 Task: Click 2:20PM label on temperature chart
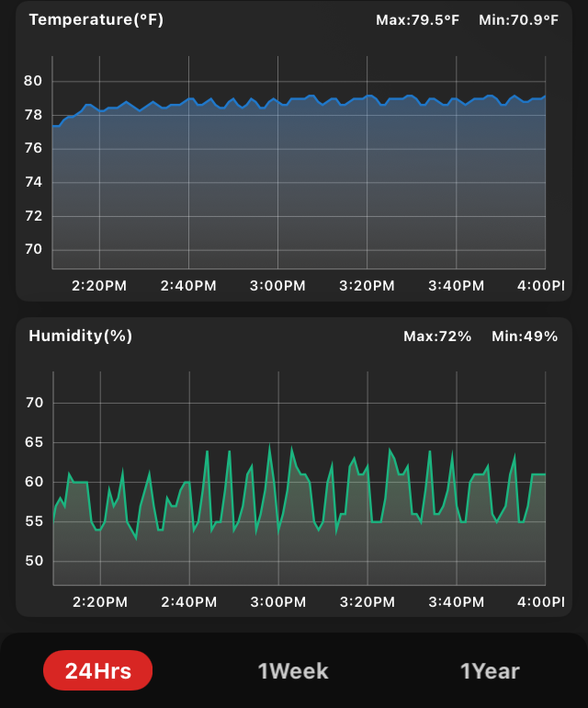point(99,286)
